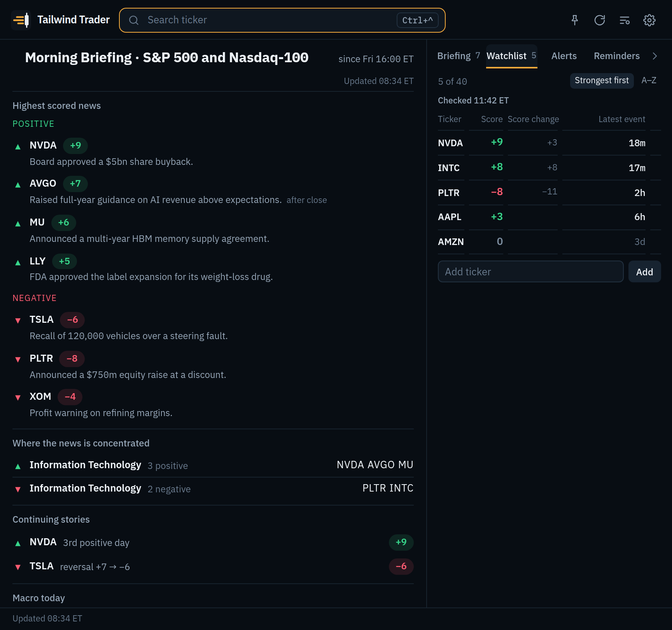The image size is (672, 630).
Task: Sort watchlist A–Z
Action: tap(649, 80)
